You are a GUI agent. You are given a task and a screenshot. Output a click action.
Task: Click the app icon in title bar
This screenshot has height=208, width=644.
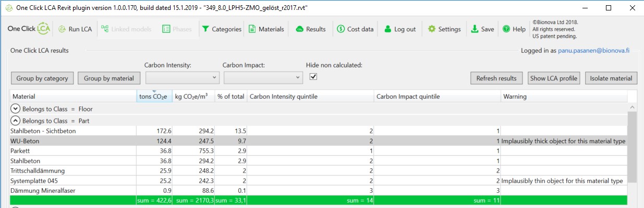tap(9, 8)
